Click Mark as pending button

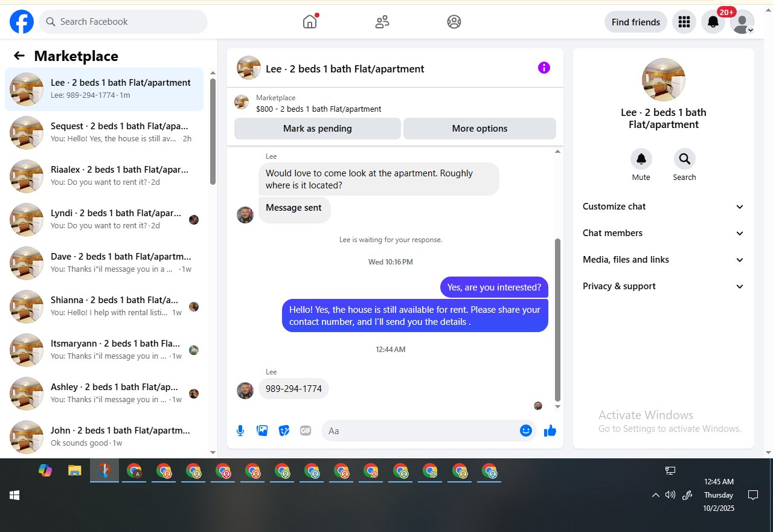point(318,129)
